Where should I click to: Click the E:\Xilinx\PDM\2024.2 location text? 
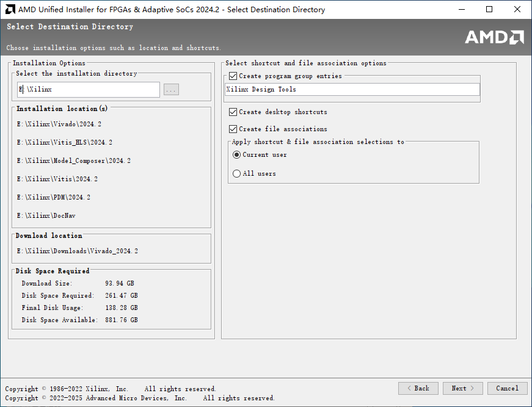(54, 197)
